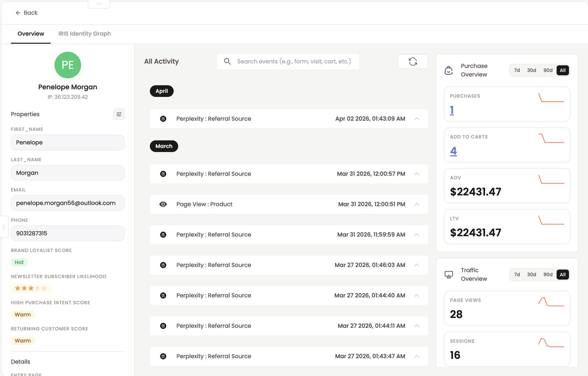Click the Purchase Overview shopping bag icon
Image resolution: width=588 pixels, height=376 pixels.
[x=449, y=70]
